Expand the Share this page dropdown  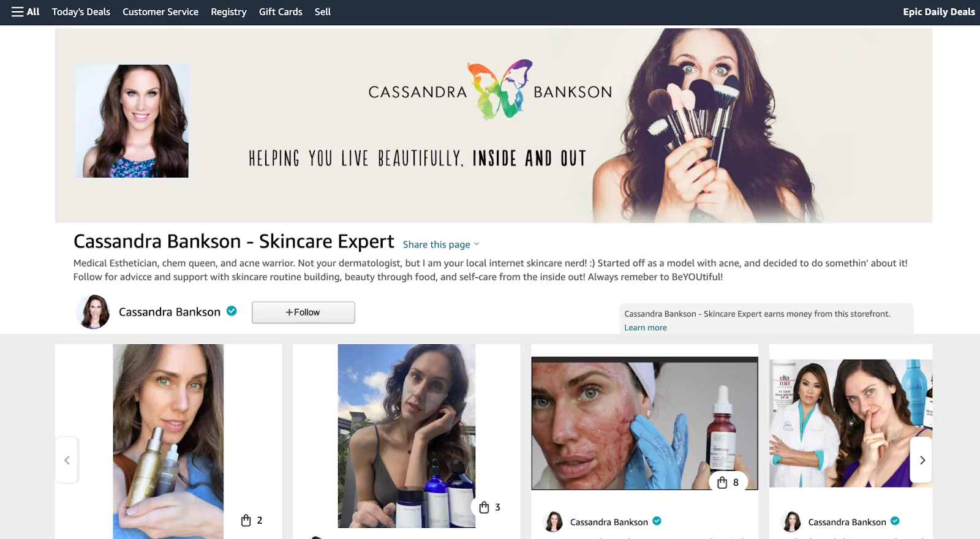tap(440, 244)
